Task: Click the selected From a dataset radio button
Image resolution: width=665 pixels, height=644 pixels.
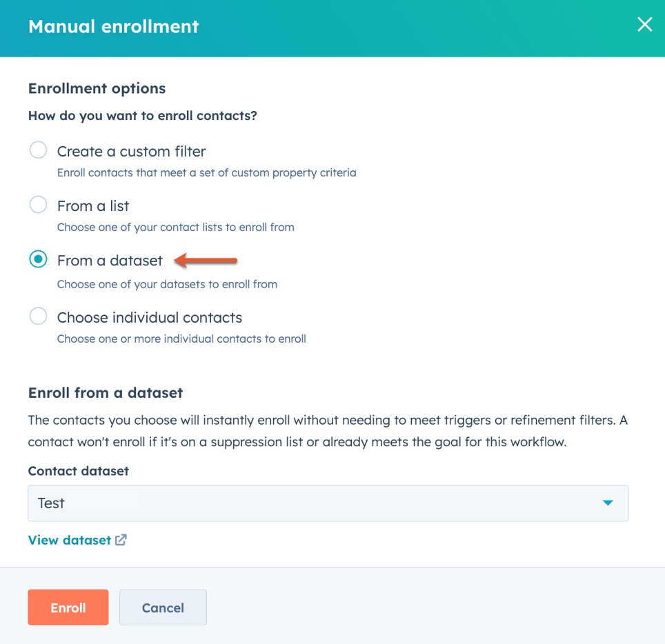Action: click(x=38, y=259)
